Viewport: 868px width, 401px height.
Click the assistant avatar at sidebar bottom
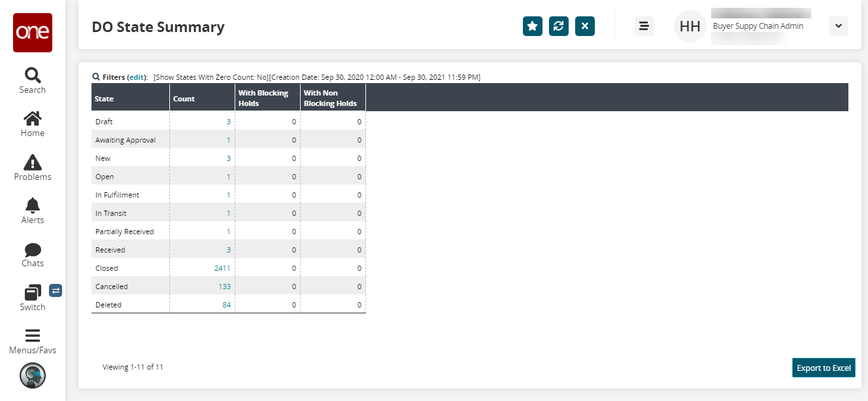[x=33, y=375]
